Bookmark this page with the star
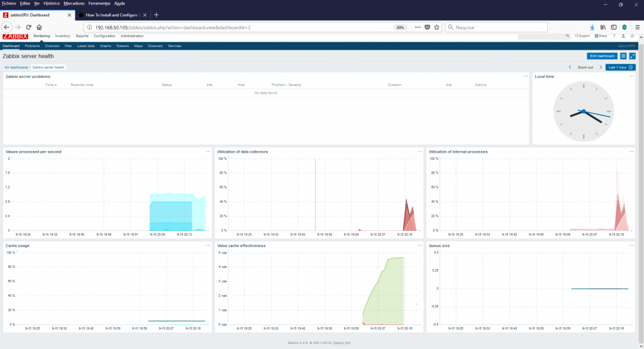This screenshot has width=644, height=349. pyautogui.click(x=436, y=27)
